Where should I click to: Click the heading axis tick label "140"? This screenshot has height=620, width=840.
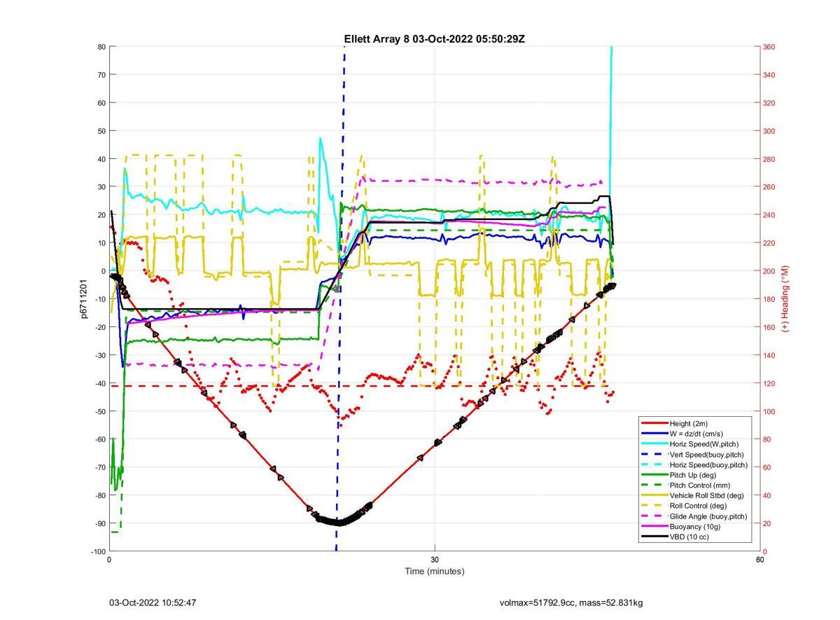[x=769, y=355]
